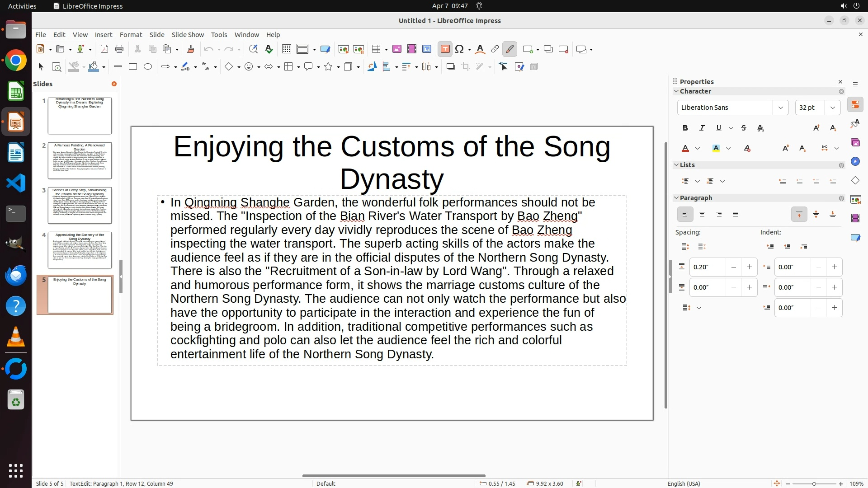Click the Insert Image toolbar icon
The height and width of the screenshot is (488, 868).
(396, 49)
